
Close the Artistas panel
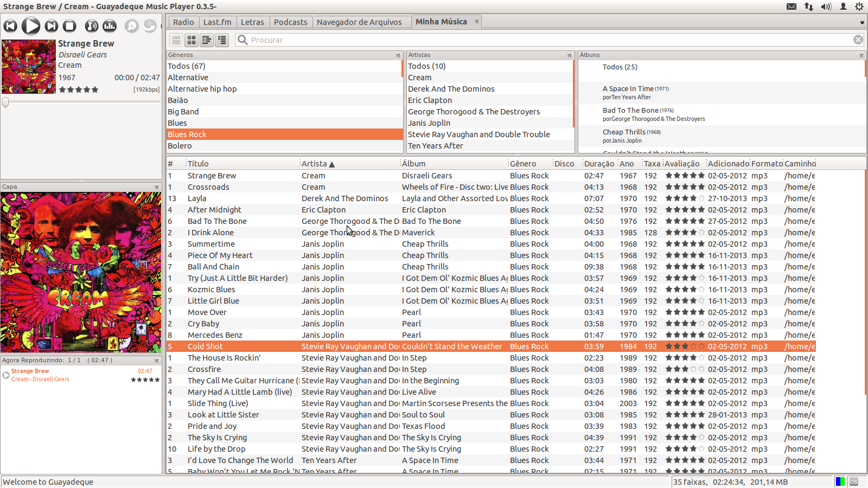570,55
